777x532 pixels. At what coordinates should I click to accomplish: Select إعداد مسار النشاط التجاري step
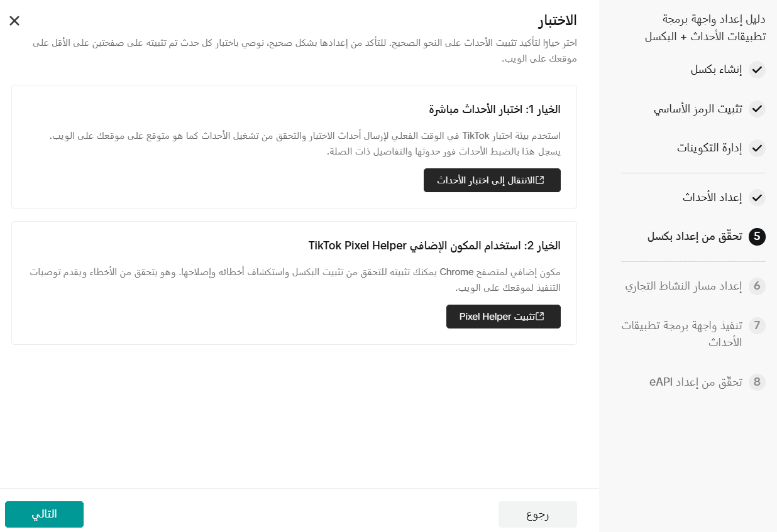(x=683, y=286)
